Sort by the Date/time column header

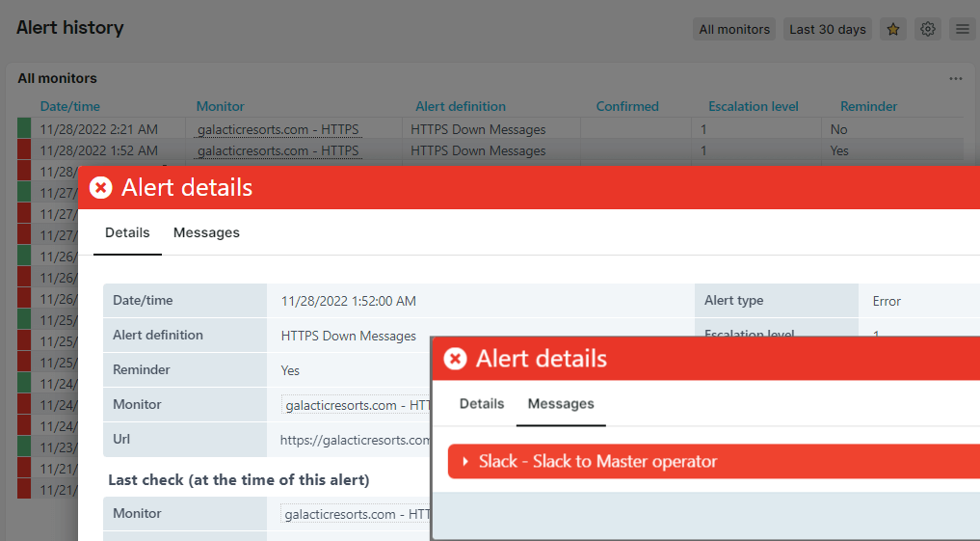(70, 106)
